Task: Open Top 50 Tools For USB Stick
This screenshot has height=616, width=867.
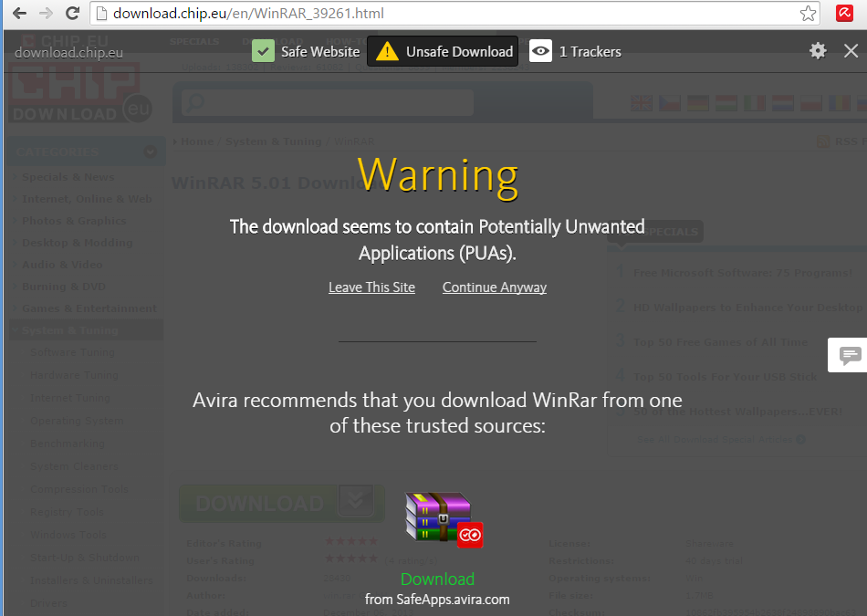Action: pyautogui.click(x=725, y=377)
